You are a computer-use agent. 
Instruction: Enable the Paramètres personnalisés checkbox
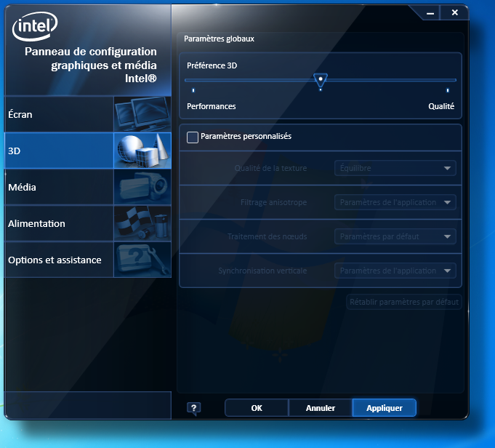pos(193,137)
